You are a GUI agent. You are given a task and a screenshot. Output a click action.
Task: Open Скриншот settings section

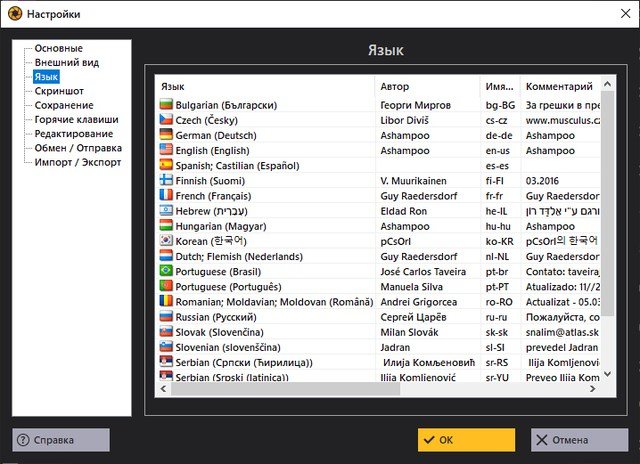pos(59,91)
